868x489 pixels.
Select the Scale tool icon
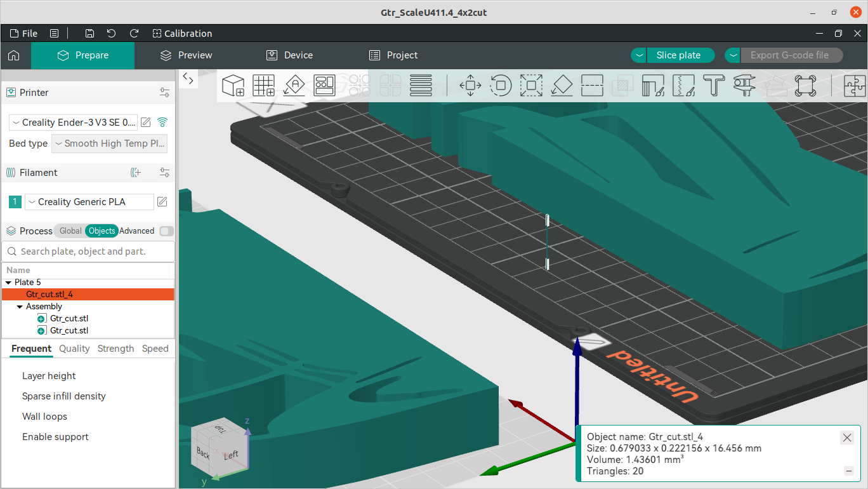point(531,85)
